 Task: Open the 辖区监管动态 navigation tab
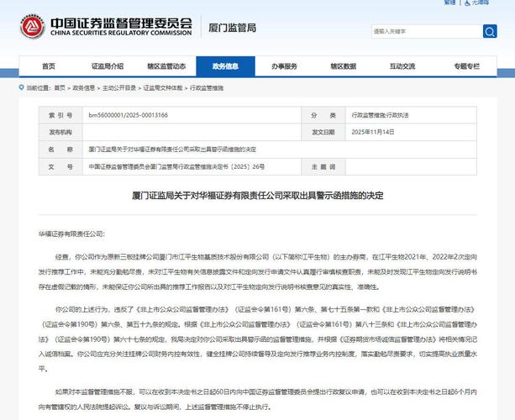click(x=166, y=66)
